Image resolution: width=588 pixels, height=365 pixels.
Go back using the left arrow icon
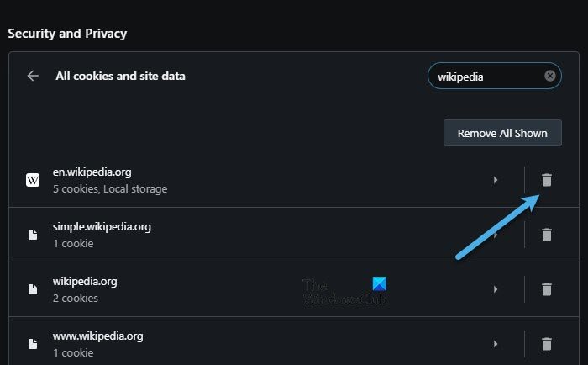33,76
